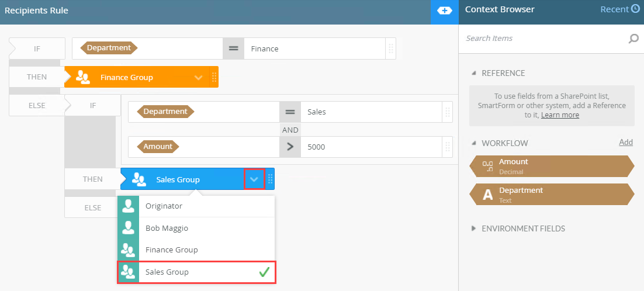
Task: Collapse the REFERENCE section
Action: click(474, 73)
